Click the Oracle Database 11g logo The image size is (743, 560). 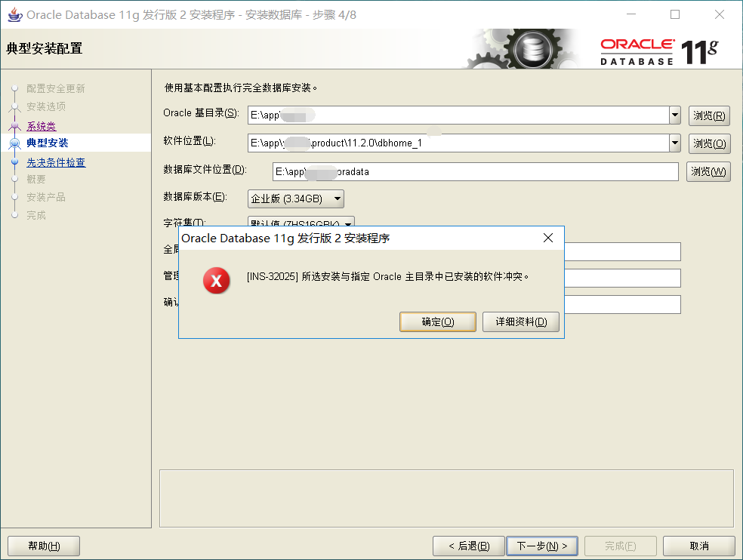pyautogui.click(x=660, y=51)
